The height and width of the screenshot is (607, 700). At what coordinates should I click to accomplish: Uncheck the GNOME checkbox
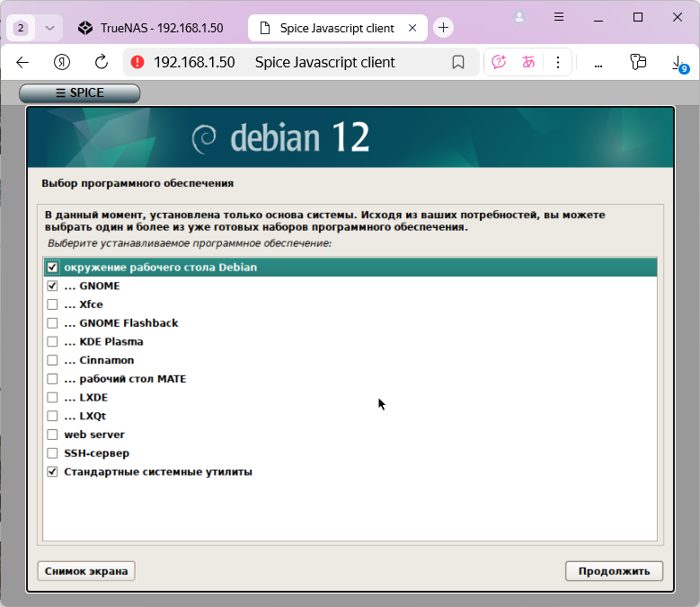pos(52,286)
